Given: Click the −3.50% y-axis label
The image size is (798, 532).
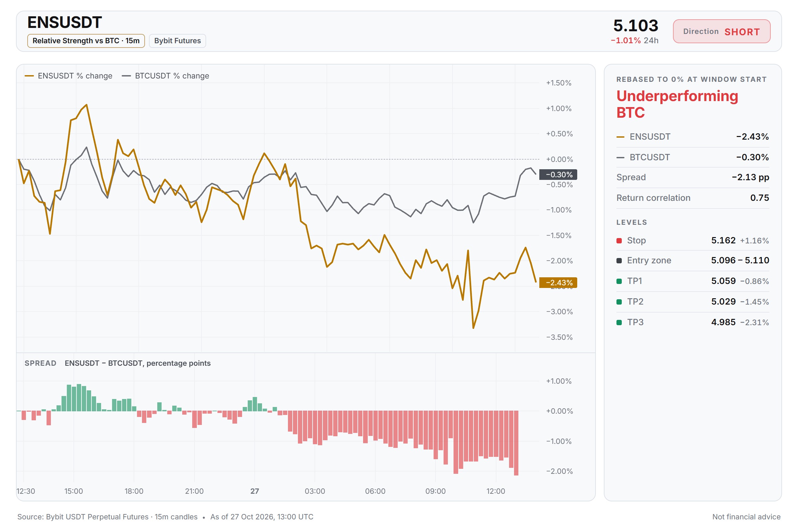Looking at the screenshot, I should 559,337.
